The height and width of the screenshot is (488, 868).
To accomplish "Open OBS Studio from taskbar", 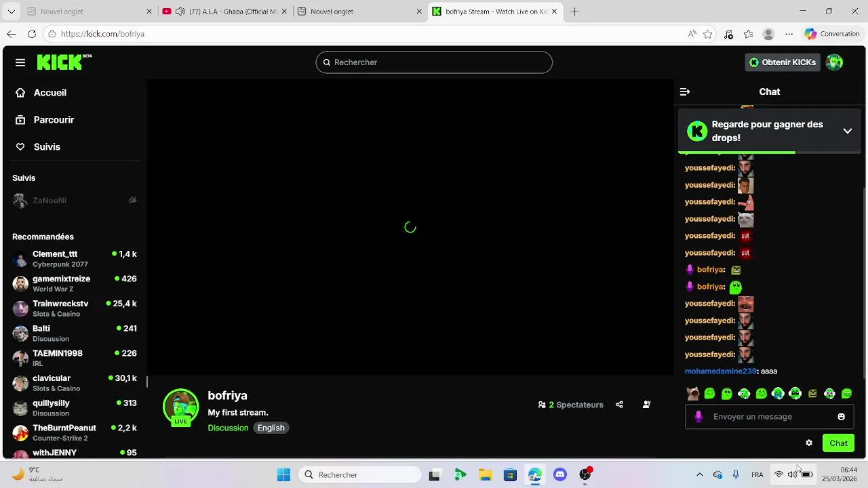I will (585, 475).
